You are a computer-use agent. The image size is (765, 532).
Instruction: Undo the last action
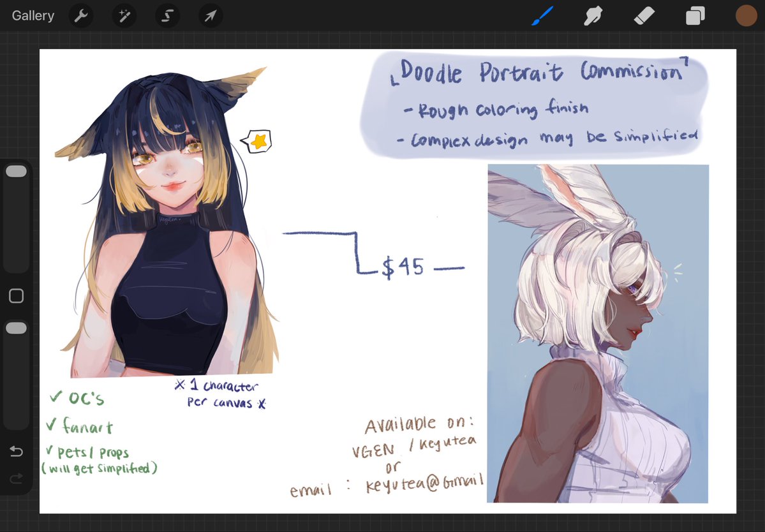pos(16,452)
